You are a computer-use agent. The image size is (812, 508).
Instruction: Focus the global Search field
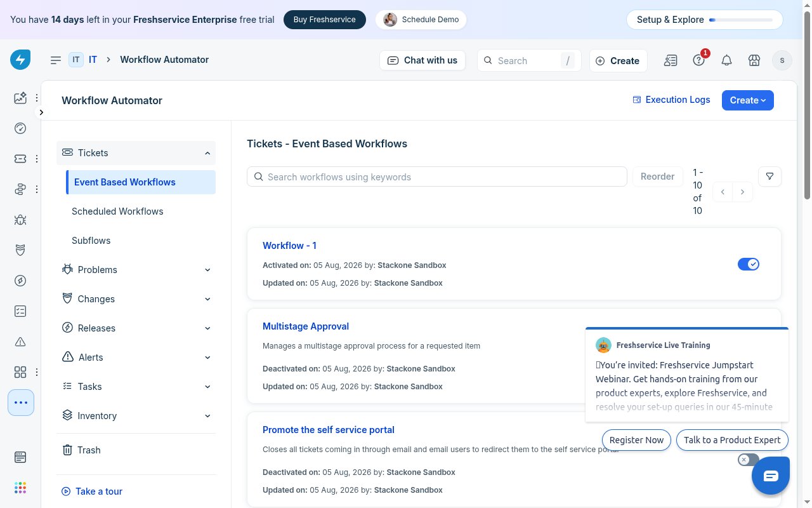(x=529, y=61)
